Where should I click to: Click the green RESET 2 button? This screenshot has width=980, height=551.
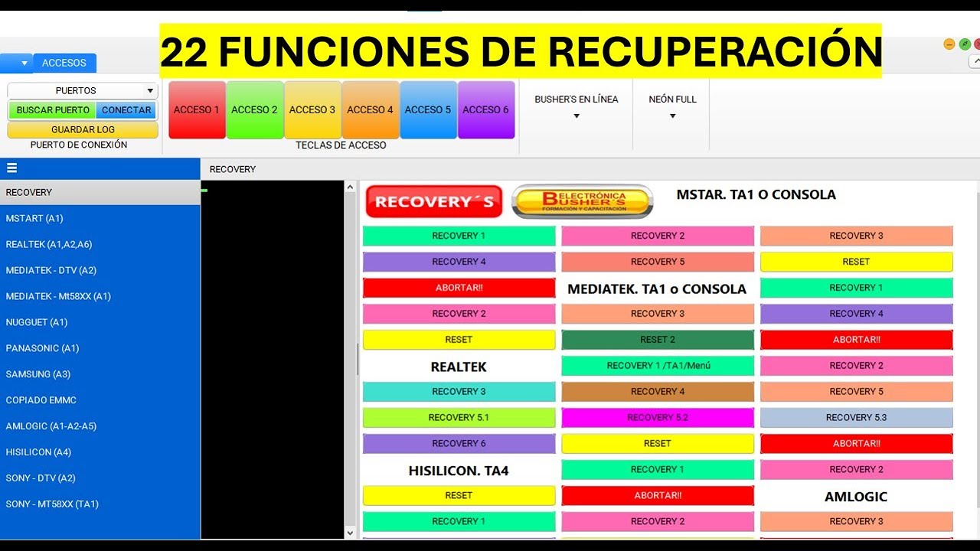click(658, 340)
